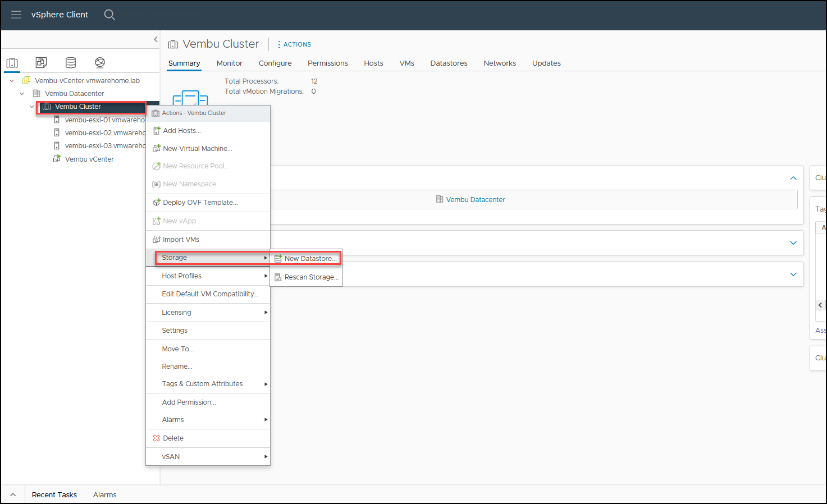Screen dimensions: 827x504
Task: Switch to Storage inventory view icon
Action: tap(71, 62)
